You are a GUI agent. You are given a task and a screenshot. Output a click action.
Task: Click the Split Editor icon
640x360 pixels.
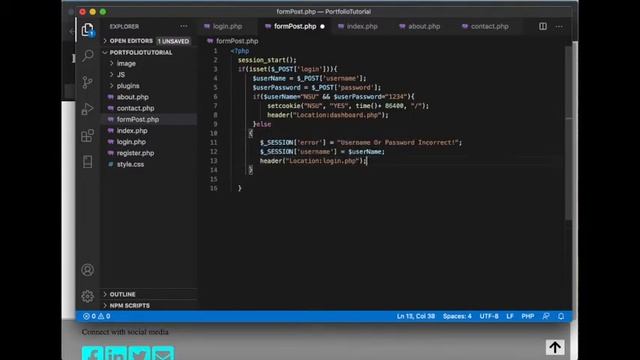tap(543, 27)
